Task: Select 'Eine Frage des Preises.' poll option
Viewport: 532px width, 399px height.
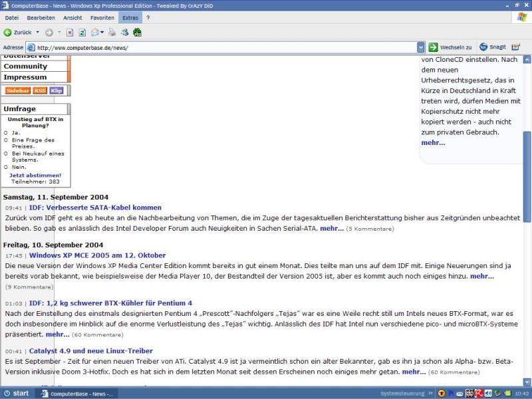Action: pos(6,140)
